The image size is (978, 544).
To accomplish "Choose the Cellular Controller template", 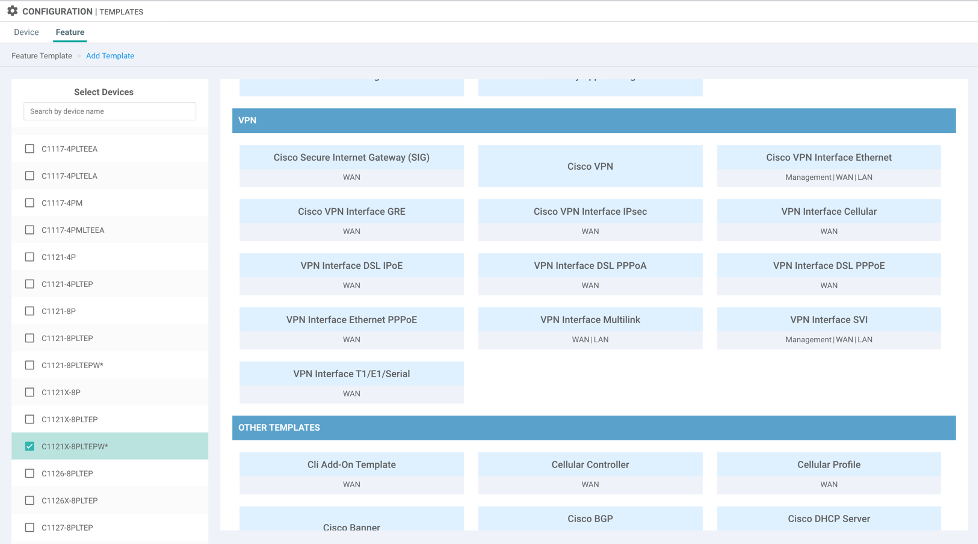I will coord(590,474).
